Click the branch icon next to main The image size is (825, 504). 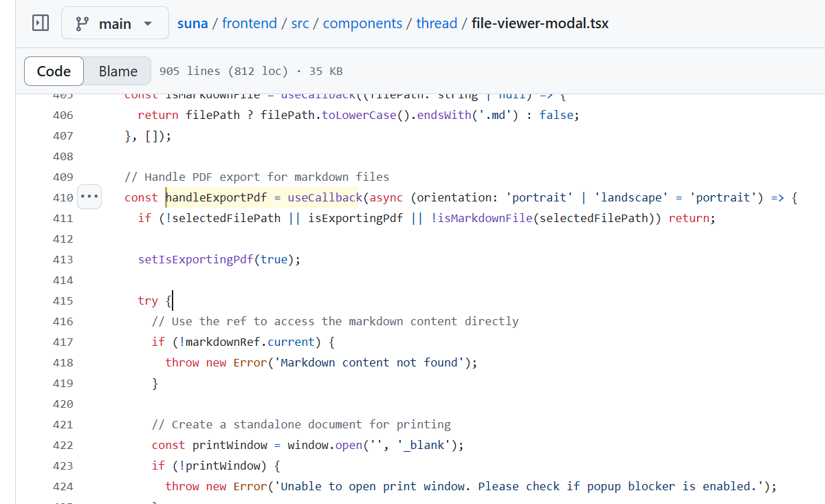click(x=82, y=23)
